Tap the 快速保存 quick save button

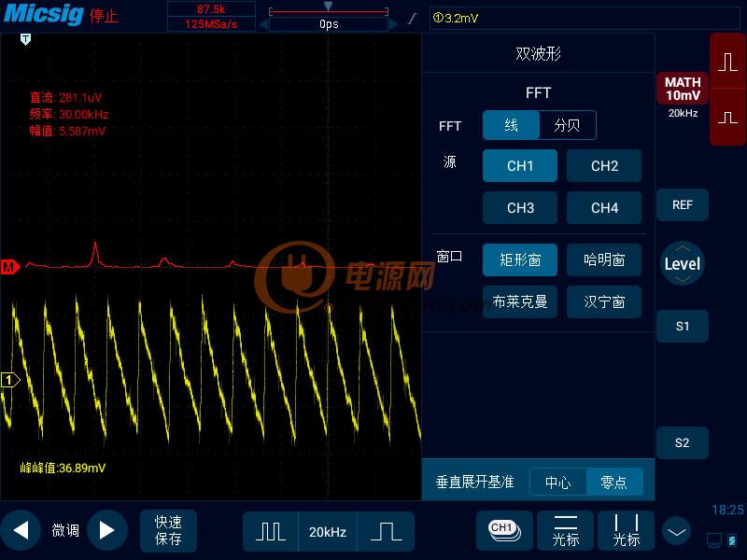click(168, 530)
